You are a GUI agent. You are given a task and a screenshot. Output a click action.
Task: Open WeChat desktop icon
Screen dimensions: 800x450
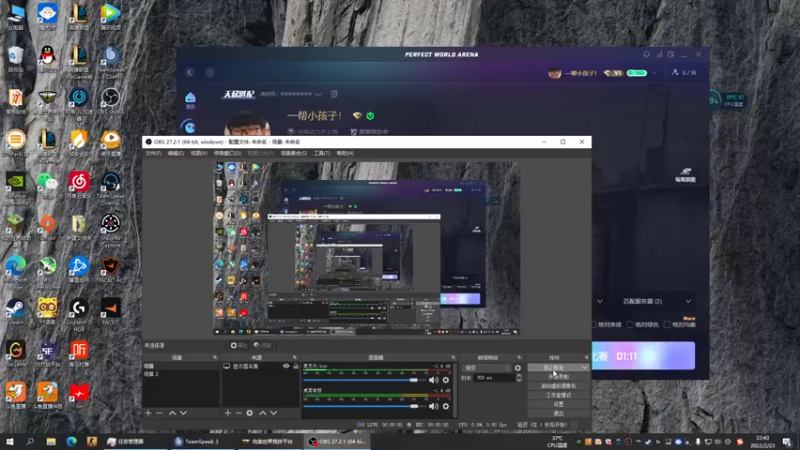pyautogui.click(x=47, y=185)
